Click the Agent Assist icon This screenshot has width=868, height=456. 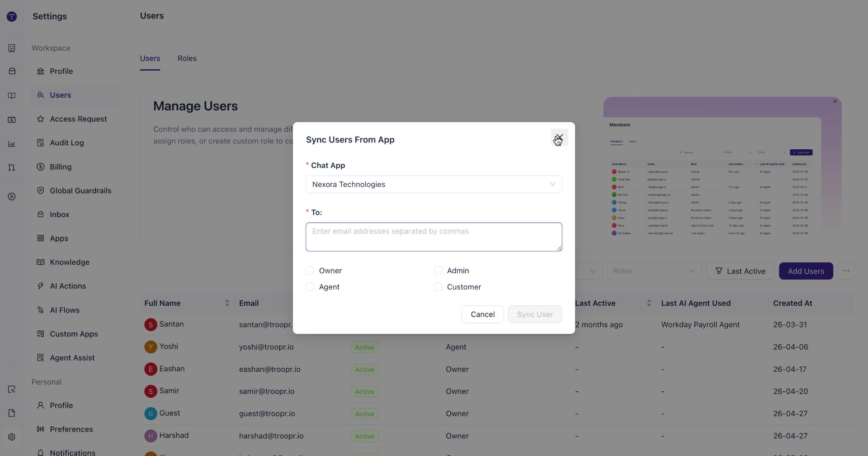click(41, 358)
